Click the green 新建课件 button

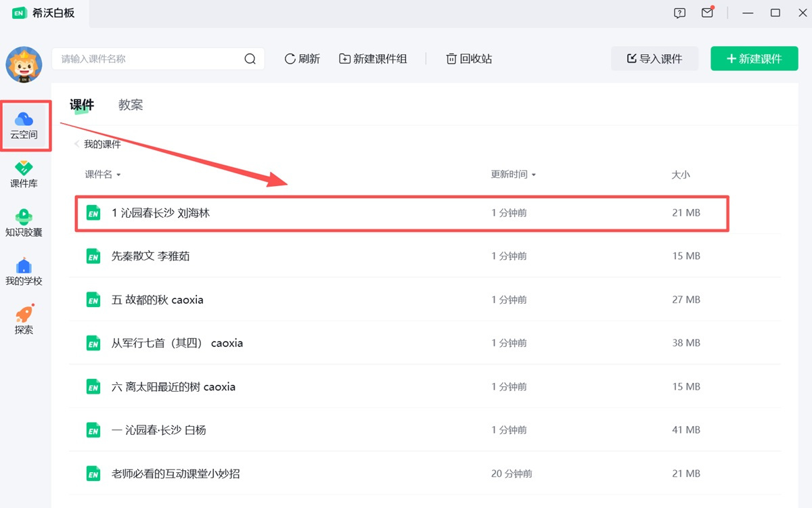[754, 59]
